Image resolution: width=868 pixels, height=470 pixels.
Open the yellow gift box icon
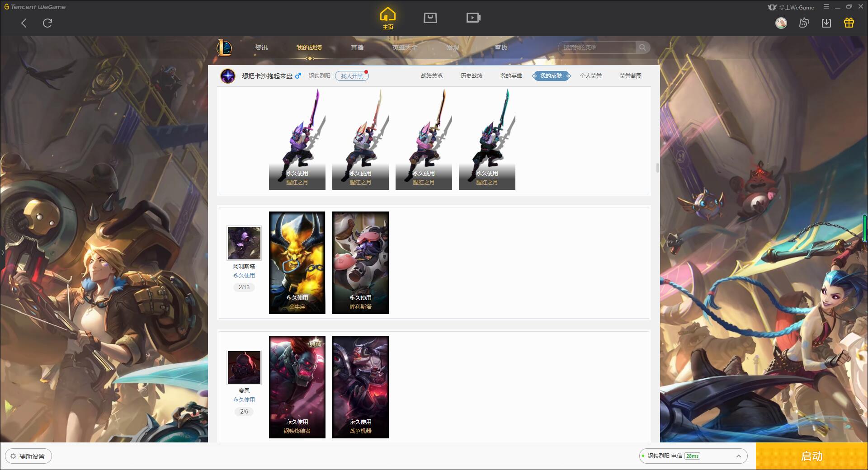point(849,23)
